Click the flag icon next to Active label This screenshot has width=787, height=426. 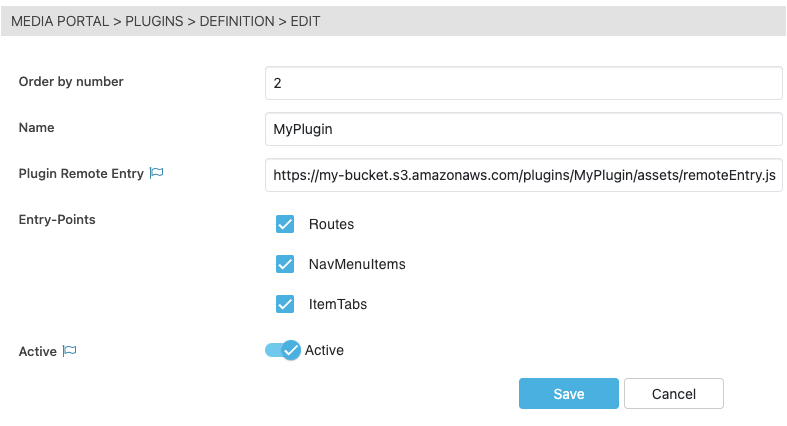(x=70, y=351)
